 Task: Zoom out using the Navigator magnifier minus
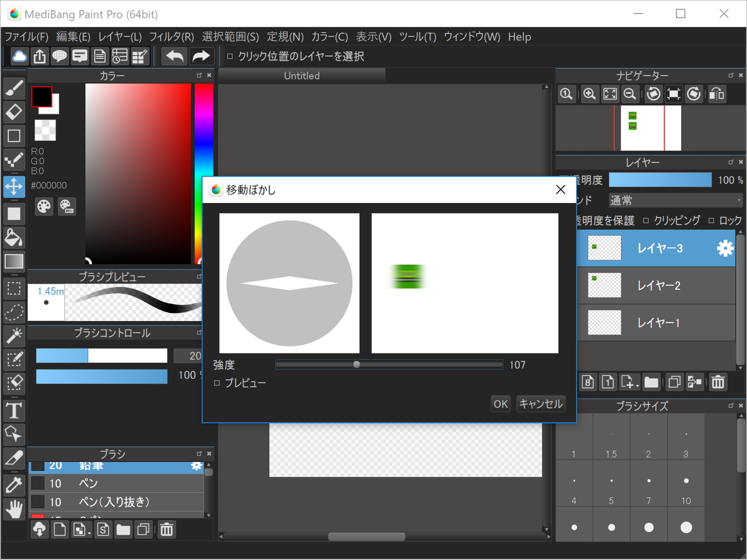point(630,94)
